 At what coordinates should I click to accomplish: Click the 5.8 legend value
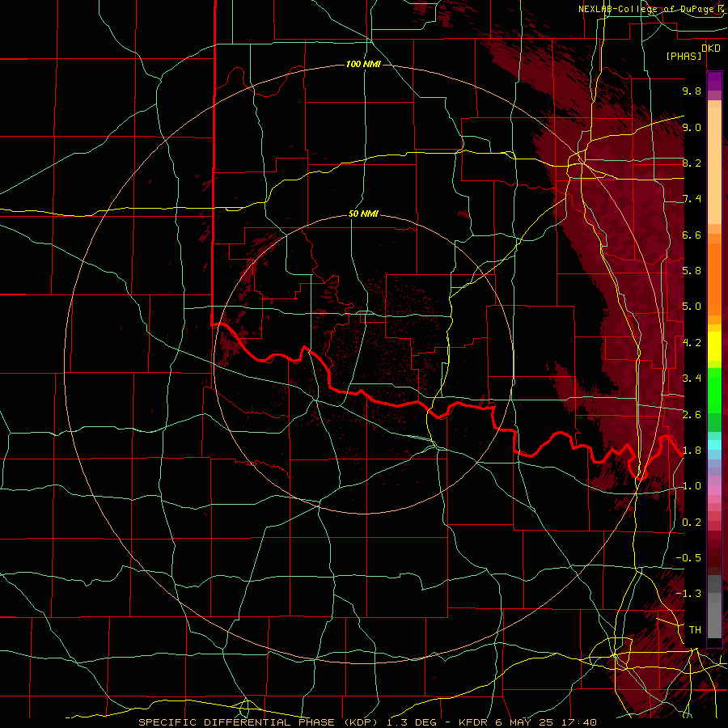[x=692, y=271]
